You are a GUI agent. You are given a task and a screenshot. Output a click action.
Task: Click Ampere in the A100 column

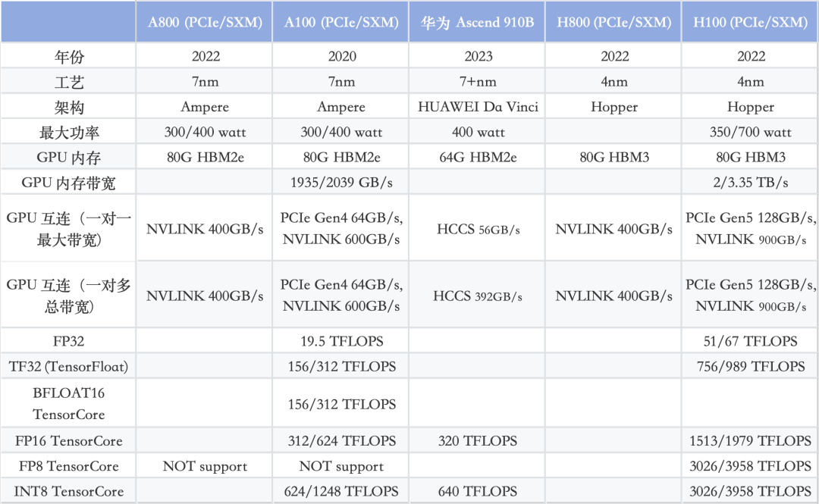coord(341,107)
